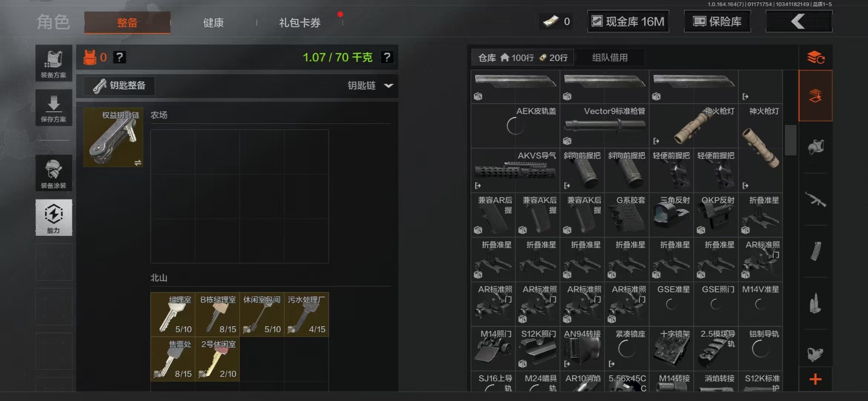
Task: Select the GSE准星 item
Action: (671, 304)
